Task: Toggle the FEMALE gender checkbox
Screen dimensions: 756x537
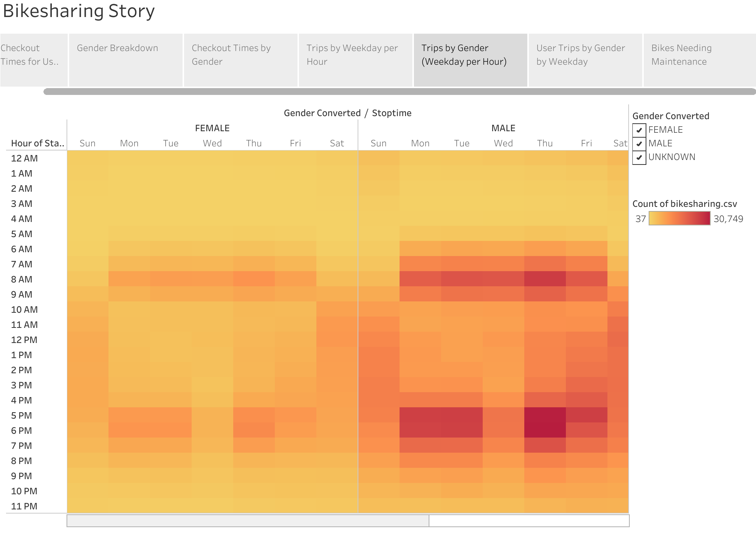Action: [639, 130]
